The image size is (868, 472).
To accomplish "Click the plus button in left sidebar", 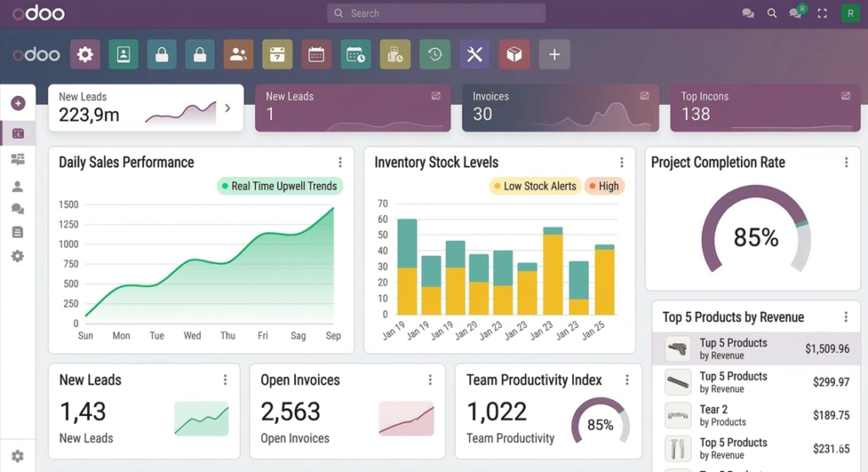I will tap(18, 103).
